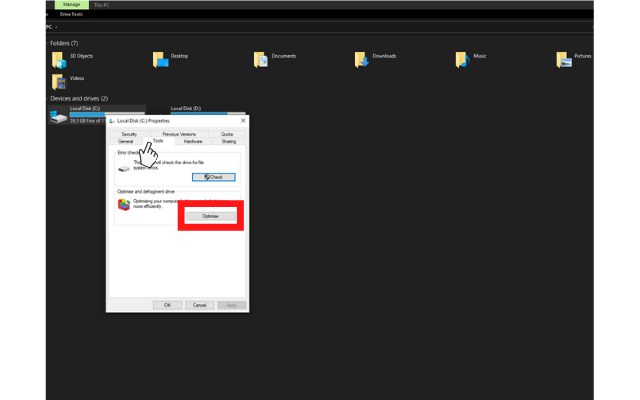This screenshot has height=400, width=640.
Task: Click the defragment drive icon in Properties
Action: point(124,204)
